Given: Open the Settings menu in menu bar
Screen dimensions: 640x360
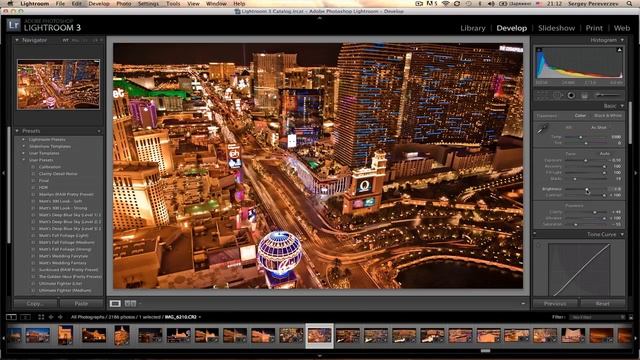Looking at the screenshot, I should (x=148, y=4).
